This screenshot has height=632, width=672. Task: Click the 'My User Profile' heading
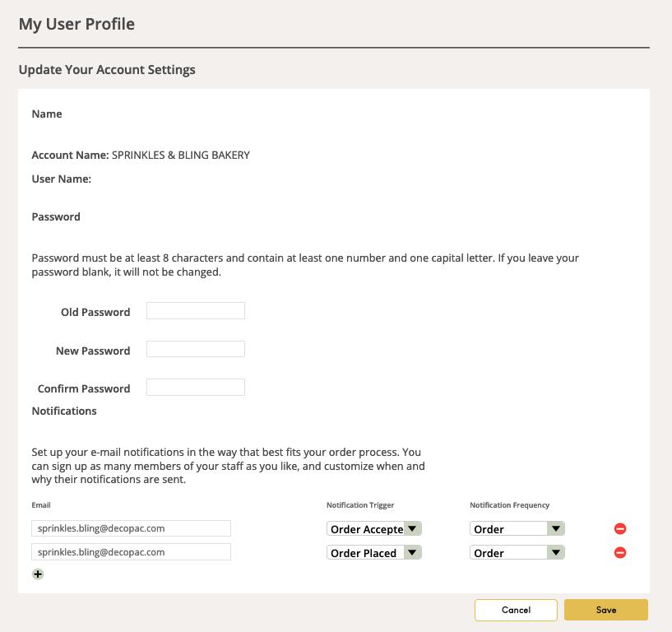(x=76, y=24)
